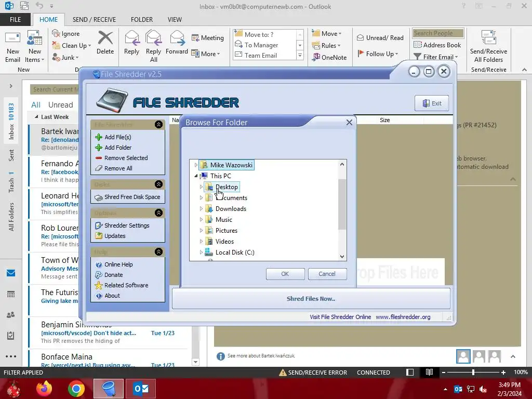The width and height of the screenshot is (532, 399).
Task: Collapse the File Shredder sidebar section
Action: [158, 125]
